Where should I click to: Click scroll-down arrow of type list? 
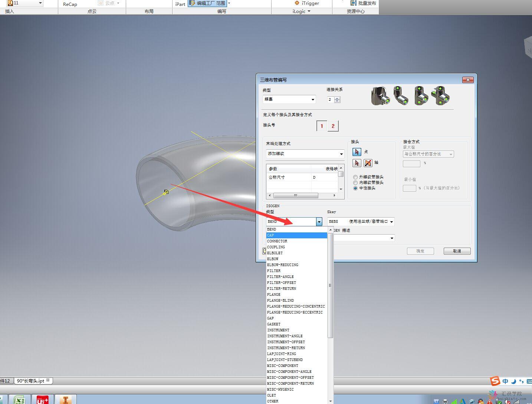point(330,401)
